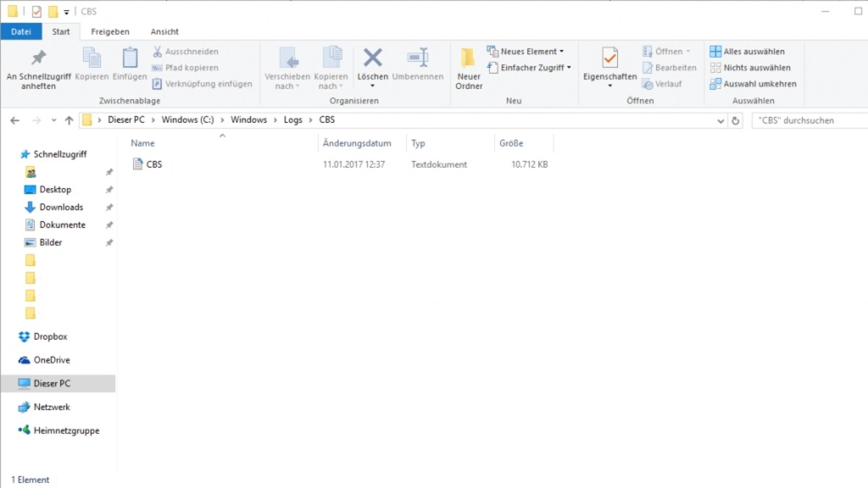Switch to the Ansicht tab
This screenshot has width=868, height=488.
click(165, 32)
